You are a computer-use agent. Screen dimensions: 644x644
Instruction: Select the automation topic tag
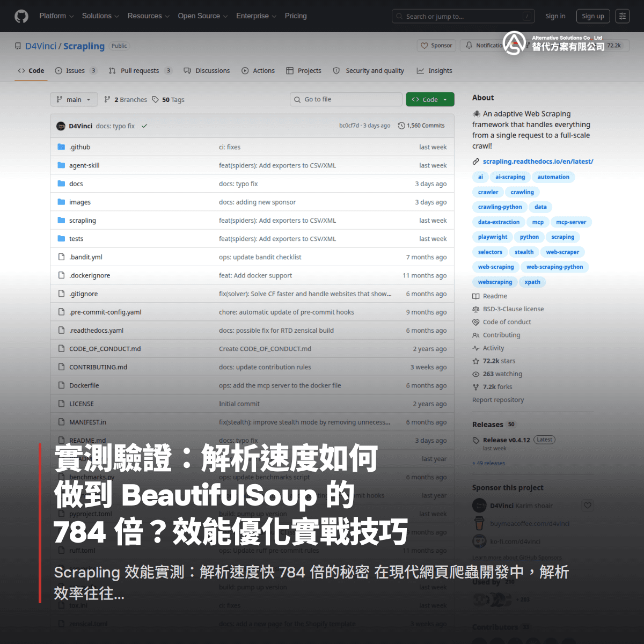pos(553,177)
